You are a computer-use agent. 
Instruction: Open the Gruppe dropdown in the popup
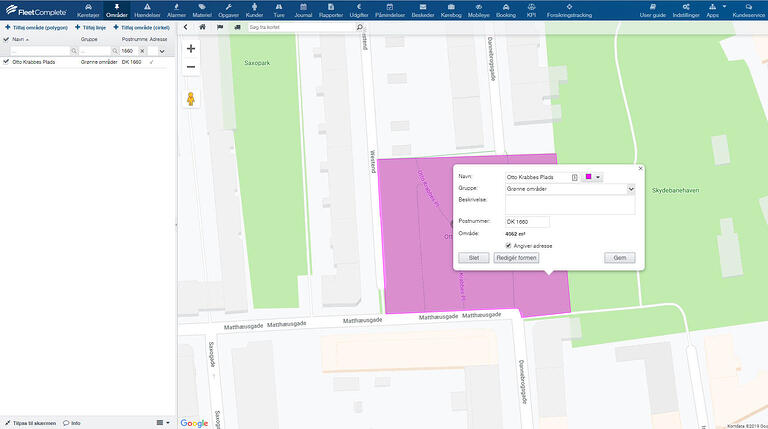[x=631, y=189]
